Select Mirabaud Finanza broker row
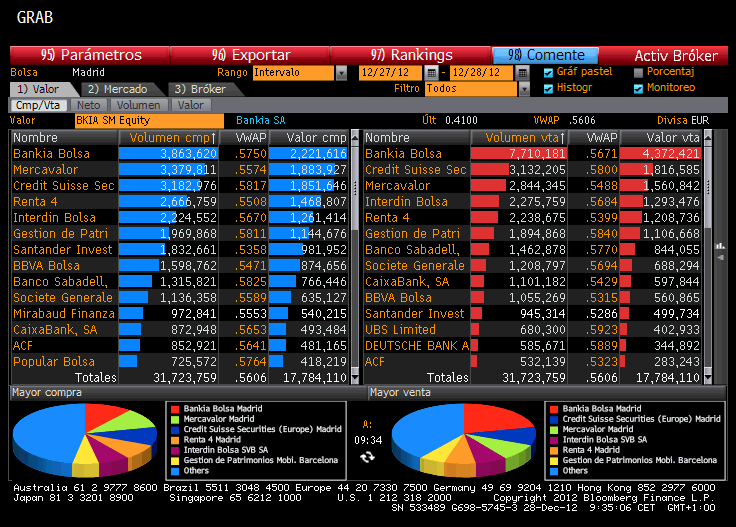Image resolution: width=736 pixels, height=527 pixels. tap(180, 313)
